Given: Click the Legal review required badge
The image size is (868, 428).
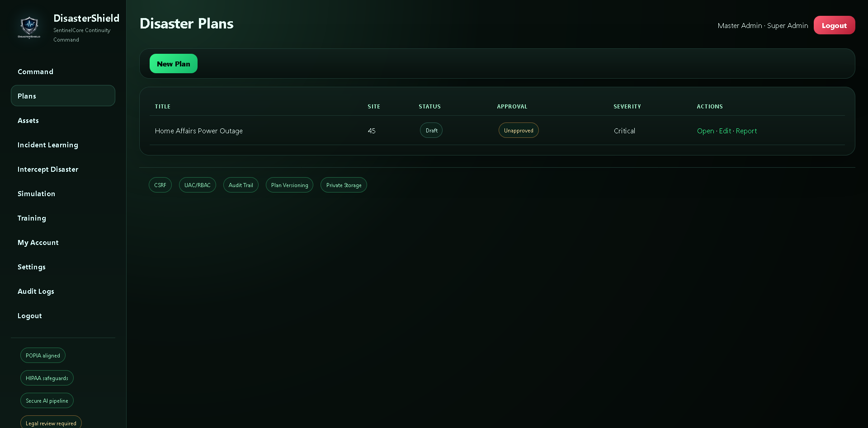Looking at the screenshot, I should [x=51, y=423].
